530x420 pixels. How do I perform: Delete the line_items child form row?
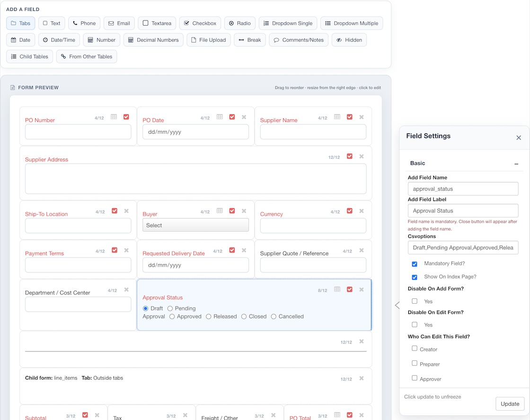[x=362, y=378]
